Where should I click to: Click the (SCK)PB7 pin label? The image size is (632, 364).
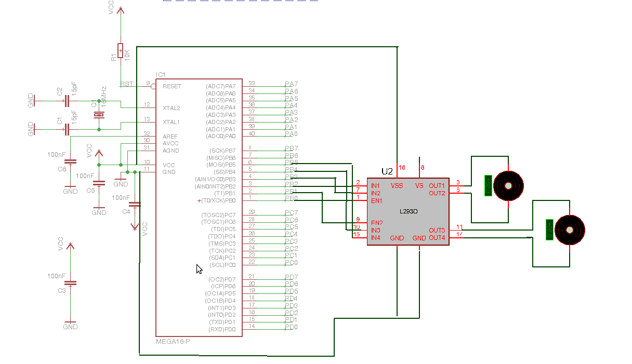(222, 151)
